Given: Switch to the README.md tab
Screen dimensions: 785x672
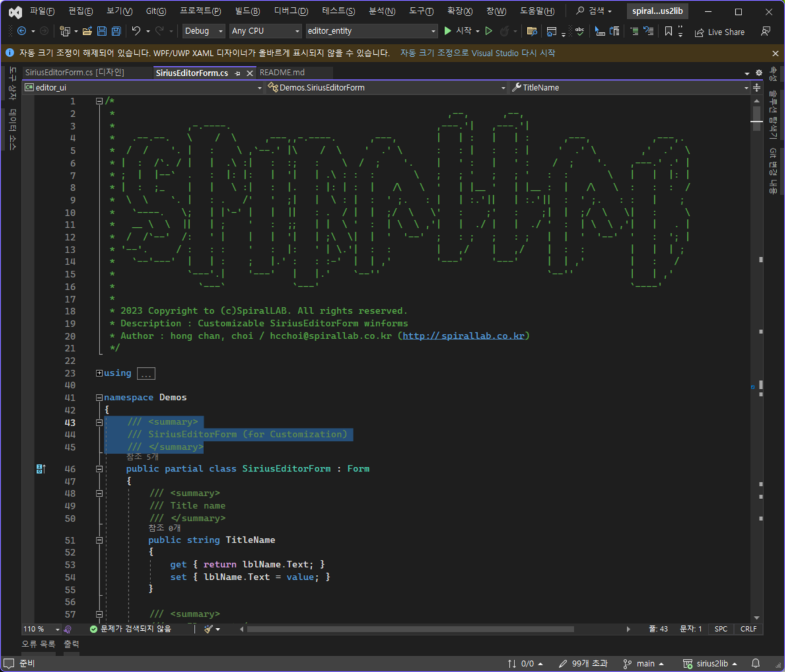Looking at the screenshot, I should [282, 73].
